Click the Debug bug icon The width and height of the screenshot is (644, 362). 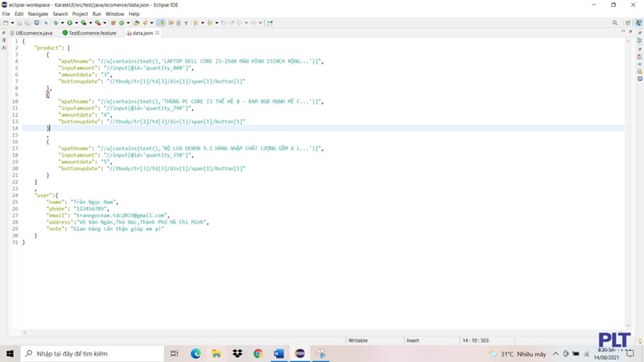56,23
